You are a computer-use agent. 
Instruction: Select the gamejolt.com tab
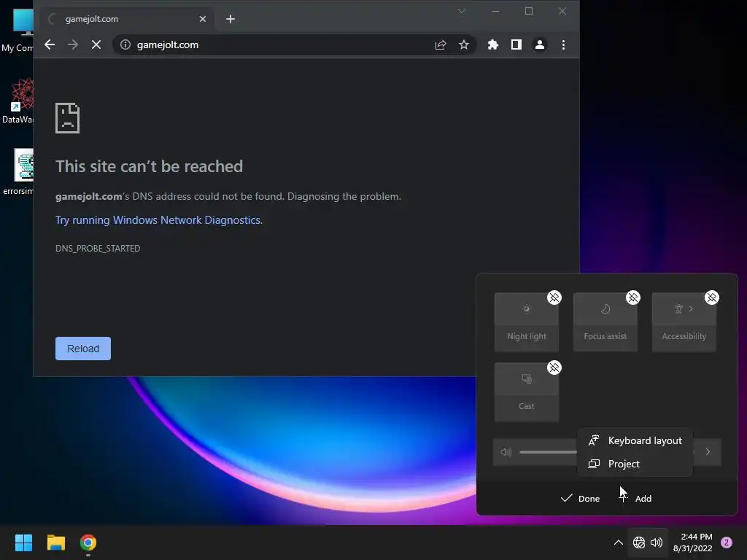pos(128,19)
